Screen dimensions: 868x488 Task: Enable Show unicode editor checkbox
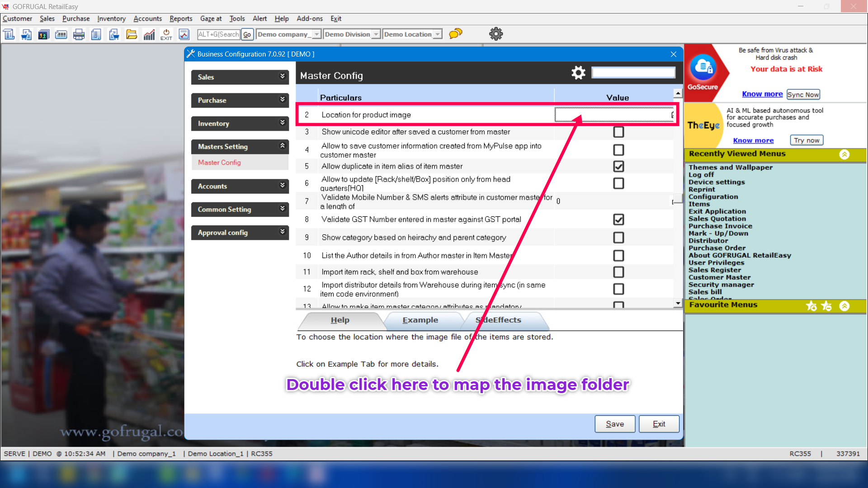618,132
